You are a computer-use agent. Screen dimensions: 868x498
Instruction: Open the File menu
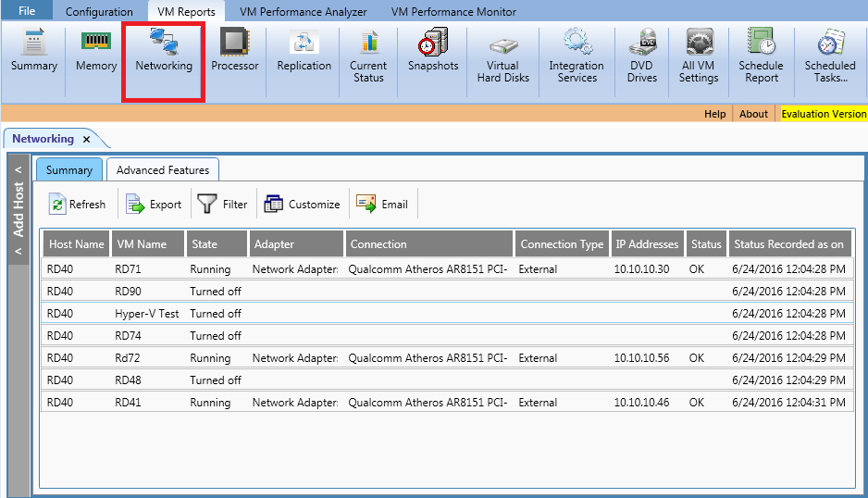pyautogui.click(x=27, y=10)
